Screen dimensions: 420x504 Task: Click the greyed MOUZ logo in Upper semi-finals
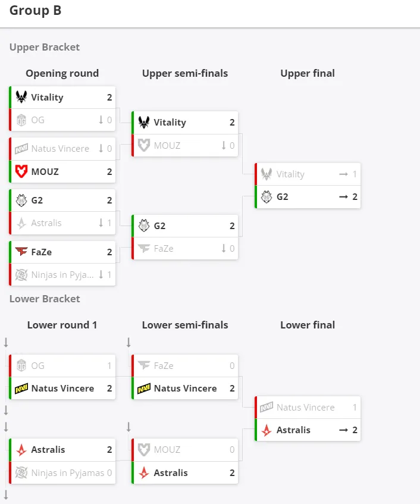tap(144, 145)
